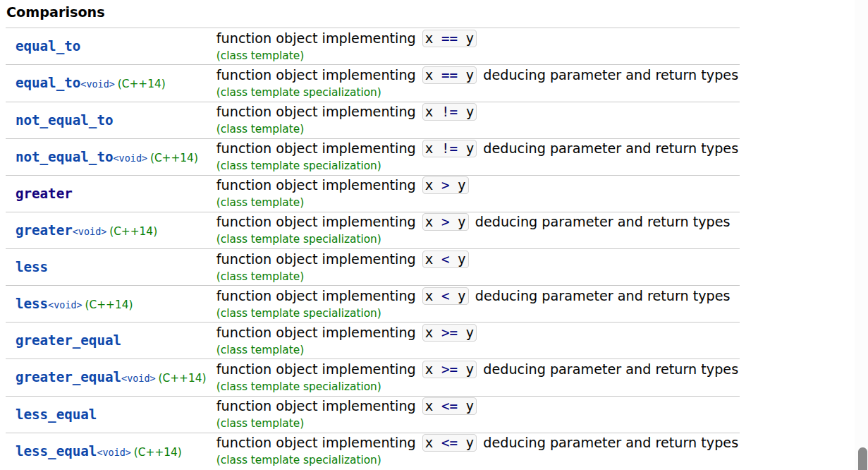Click the x >= y code in greater_equal row
868x470 pixels.
point(449,333)
